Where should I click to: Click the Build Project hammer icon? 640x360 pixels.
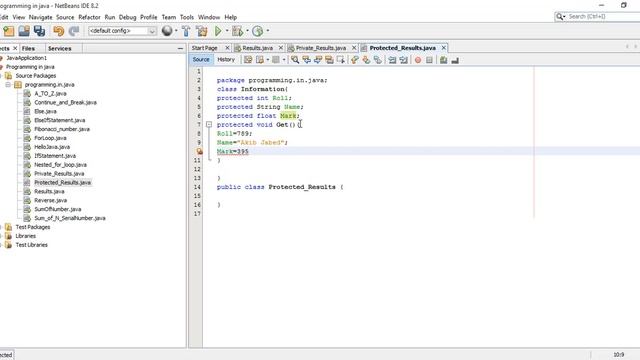tap(186, 31)
